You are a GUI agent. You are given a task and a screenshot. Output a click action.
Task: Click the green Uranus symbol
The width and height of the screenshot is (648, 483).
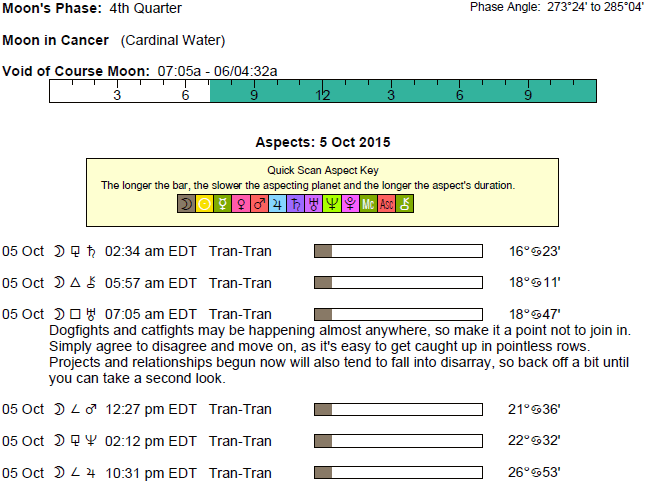point(313,204)
